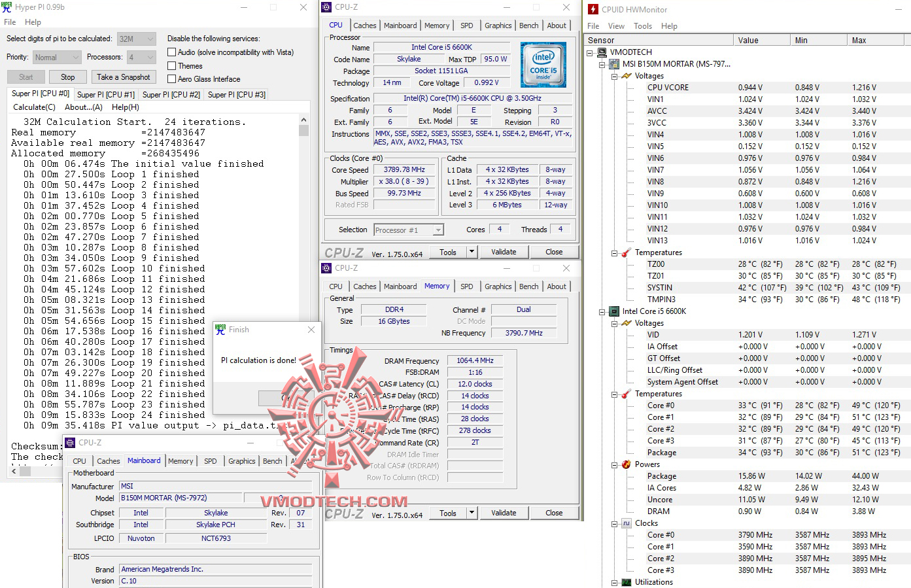Open the Selection Processor #1 dropdown
This screenshot has height=588, width=911.
(409, 230)
